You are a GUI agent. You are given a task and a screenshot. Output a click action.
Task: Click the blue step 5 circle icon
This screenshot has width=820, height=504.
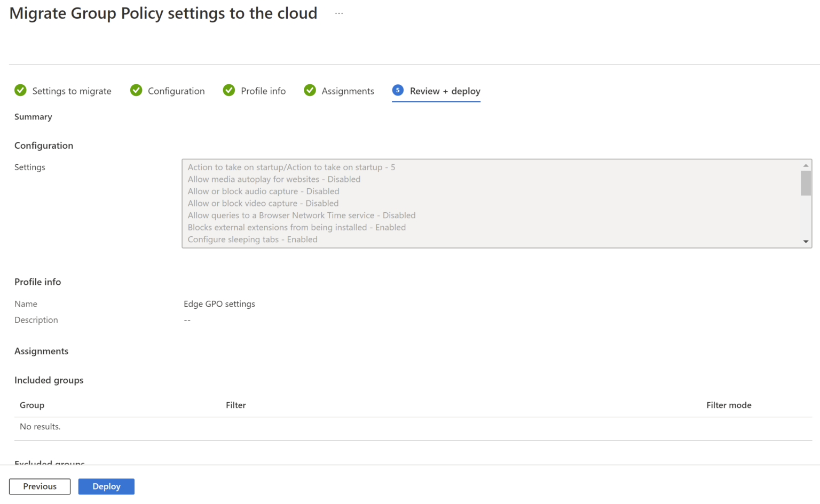pyautogui.click(x=398, y=91)
